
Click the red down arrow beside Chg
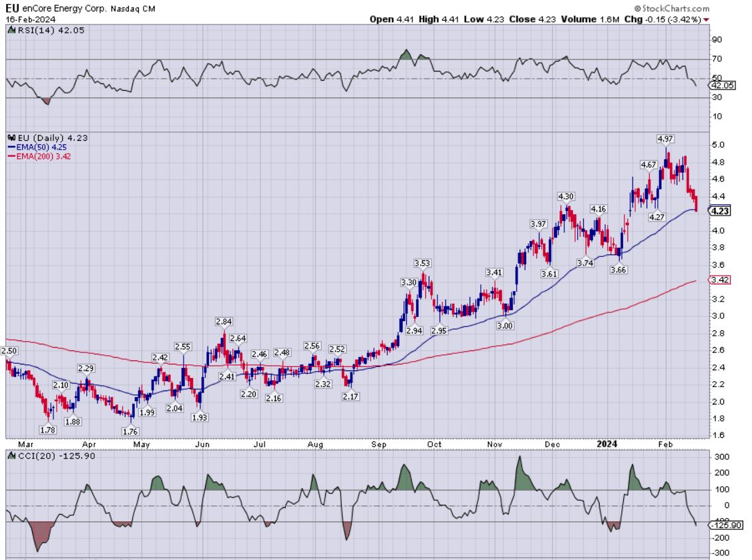706,19
